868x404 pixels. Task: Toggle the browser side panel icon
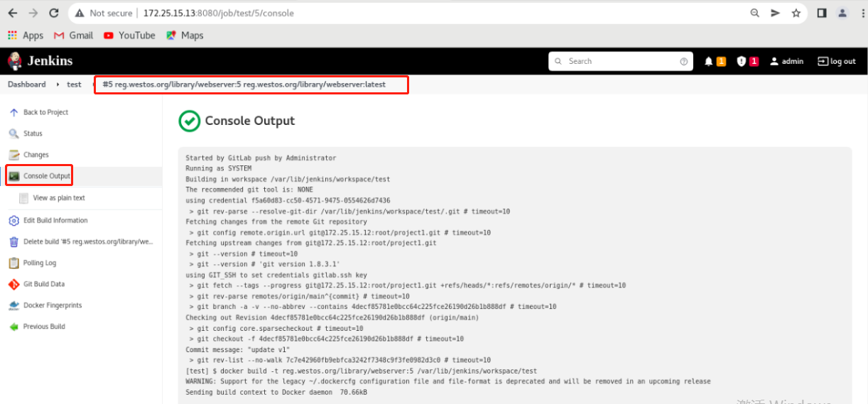(x=822, y=13)
